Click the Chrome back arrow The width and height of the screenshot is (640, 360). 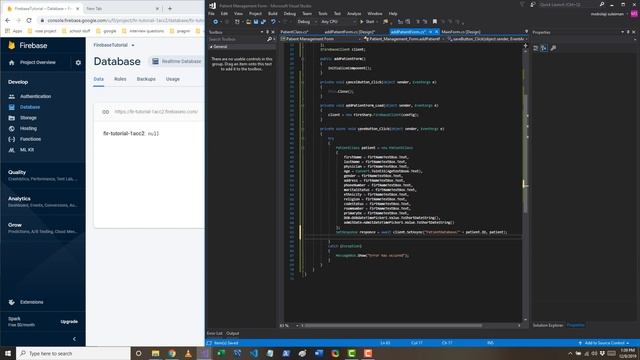pyautogui.click(x=8, y=20)
